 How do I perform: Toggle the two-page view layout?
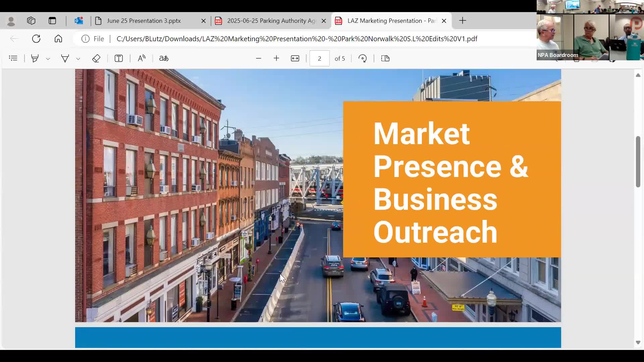point(385,58)
